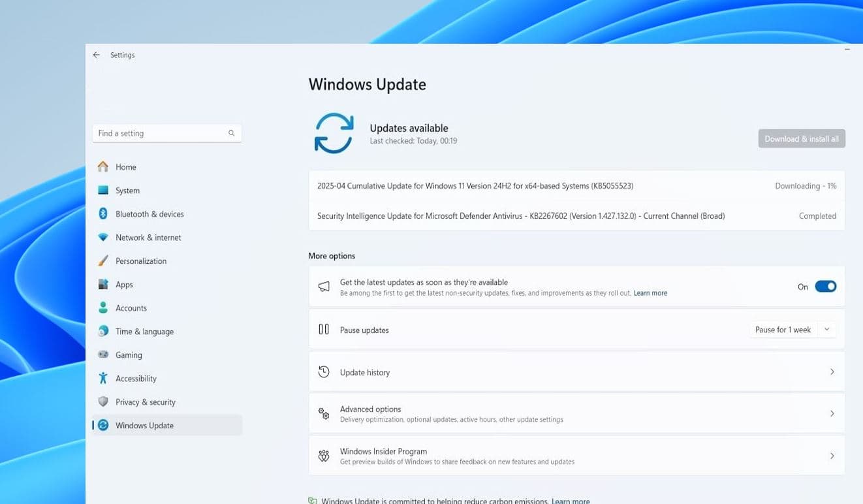
Task: Open the Accounts settings page
Action: pos(167,308)
